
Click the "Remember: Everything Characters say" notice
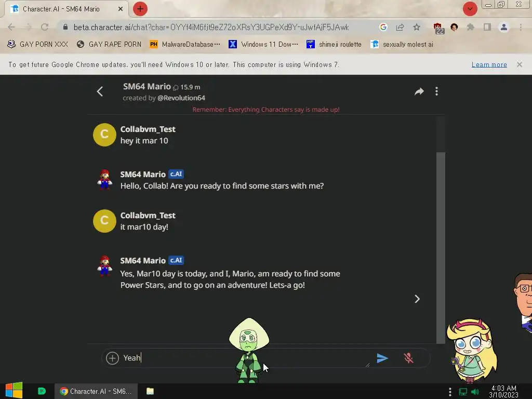tap(266, 110)
